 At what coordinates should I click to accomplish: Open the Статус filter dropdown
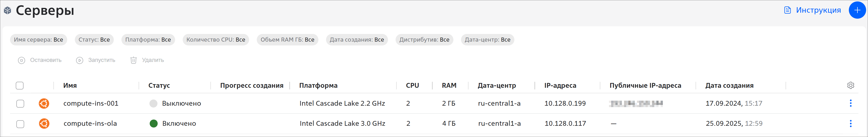(94, 40)
